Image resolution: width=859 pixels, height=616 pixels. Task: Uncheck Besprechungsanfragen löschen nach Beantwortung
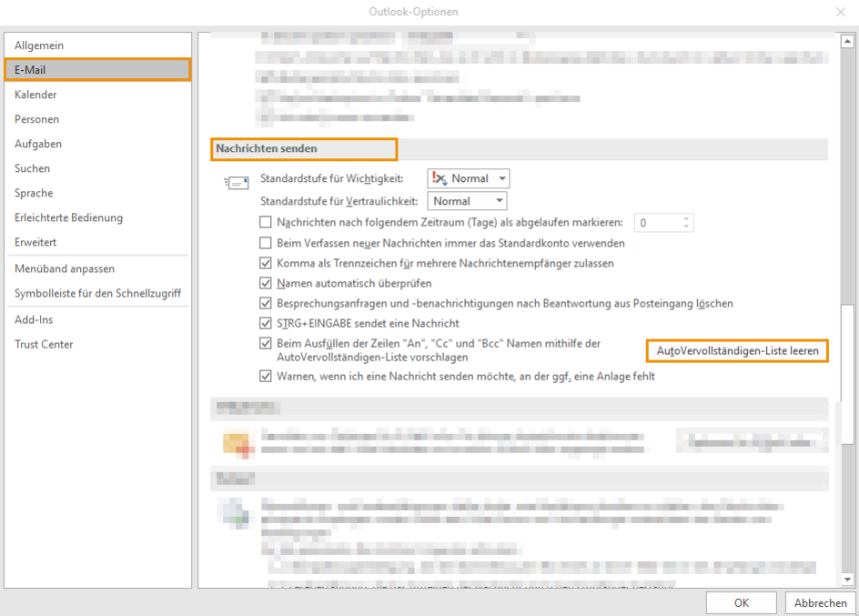(x=266, y=303)
